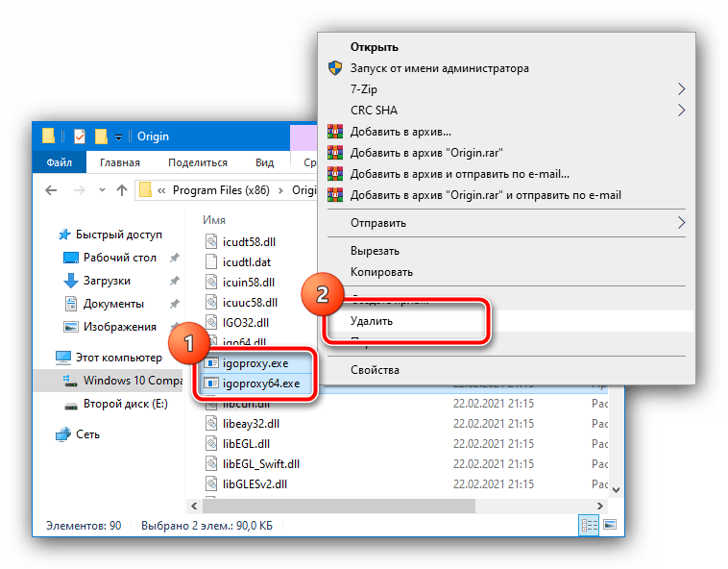Click the horizontal scrollbar thumb
Screen dimensions: 728x569
coord(339,507)
